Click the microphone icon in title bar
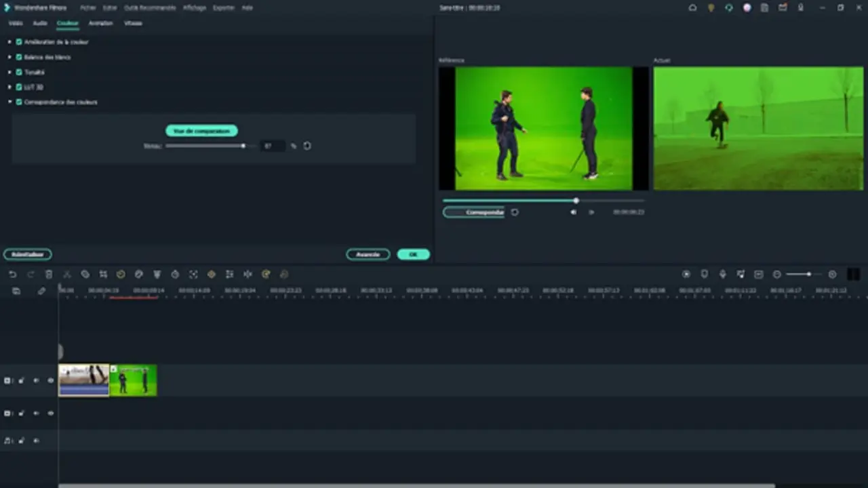The image size is (868, 488). click(801, 7)
